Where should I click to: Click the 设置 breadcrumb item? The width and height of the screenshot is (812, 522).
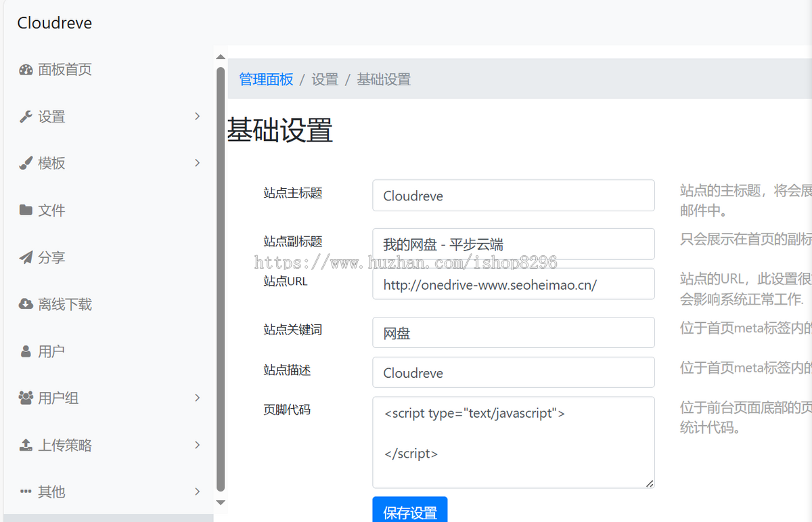(x=325, y=79)
